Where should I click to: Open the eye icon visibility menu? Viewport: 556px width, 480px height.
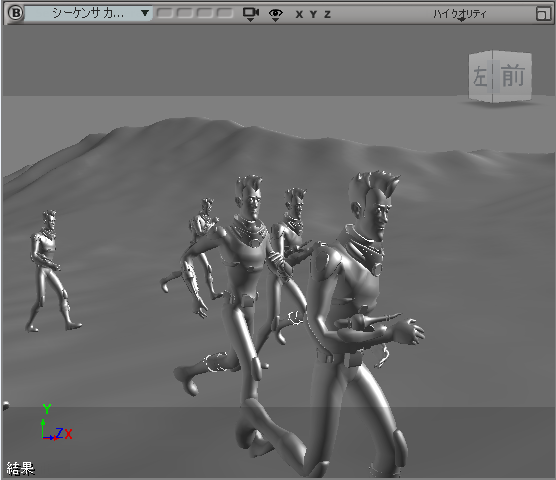pos(276,14)
